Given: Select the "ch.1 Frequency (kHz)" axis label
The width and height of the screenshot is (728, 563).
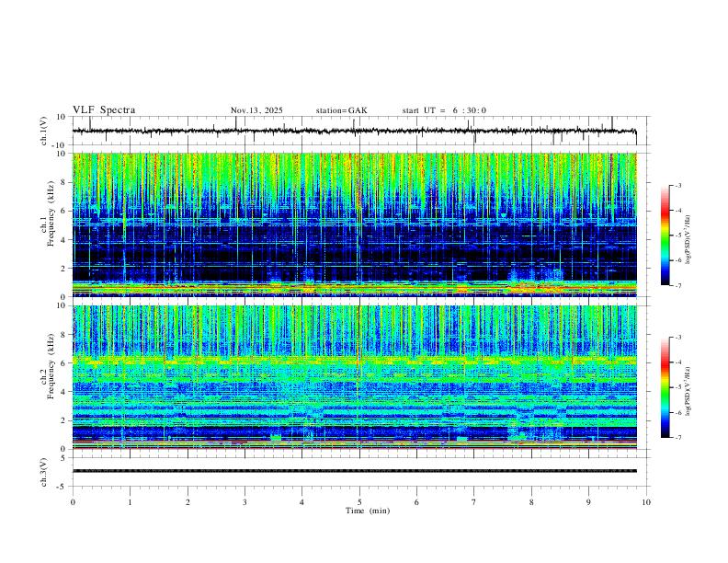Looking at the screenshot, I should pyautogui.click(x=48, y=224).
